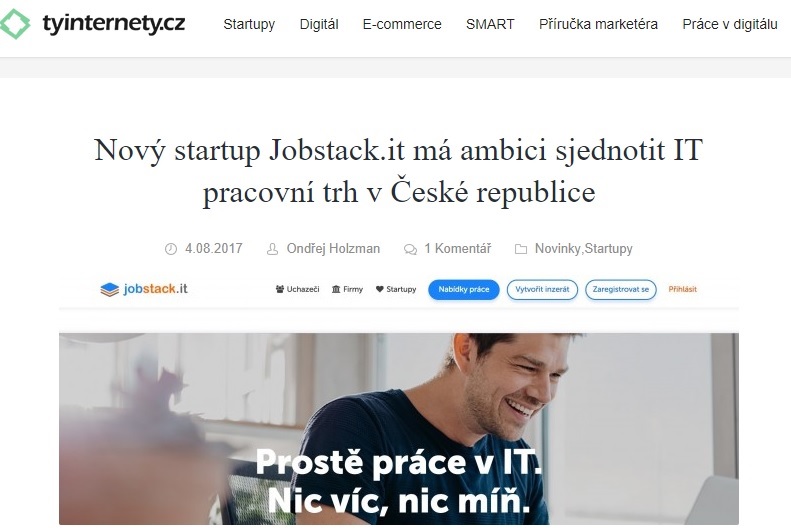Open the 1 Komentář link
The height and width of the screenshot is (532, 791).
tap(458, 249)
